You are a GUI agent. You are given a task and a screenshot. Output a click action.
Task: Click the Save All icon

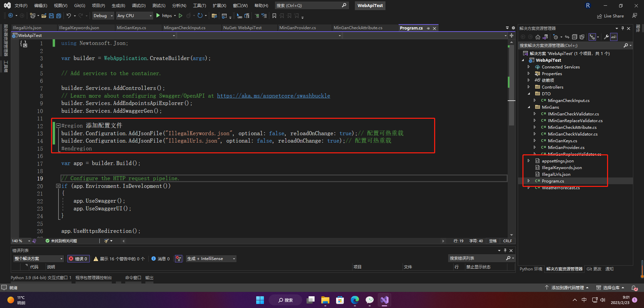point(59,16)
